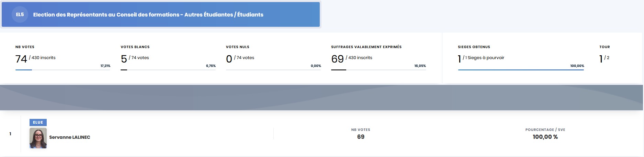Click the ELUE badge above the candidate

click(38, 122)
